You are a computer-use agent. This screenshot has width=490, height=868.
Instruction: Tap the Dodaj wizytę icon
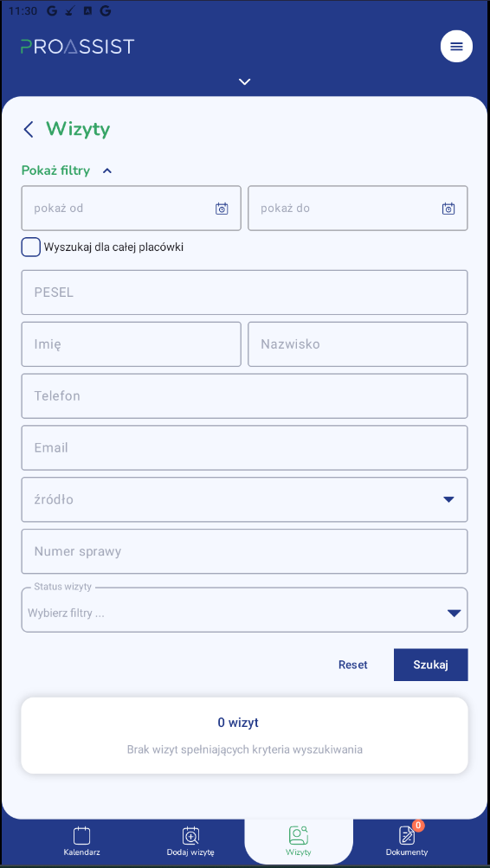[x=190, y=835]
